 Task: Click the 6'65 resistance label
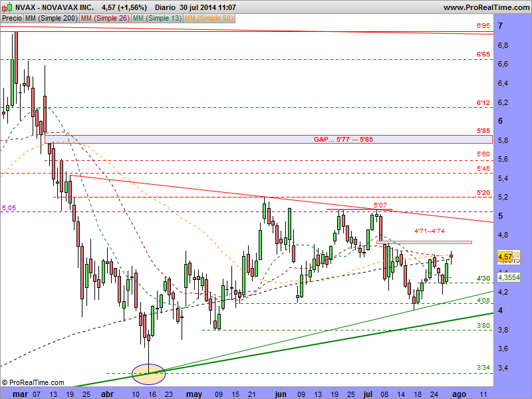pos(483,55)
